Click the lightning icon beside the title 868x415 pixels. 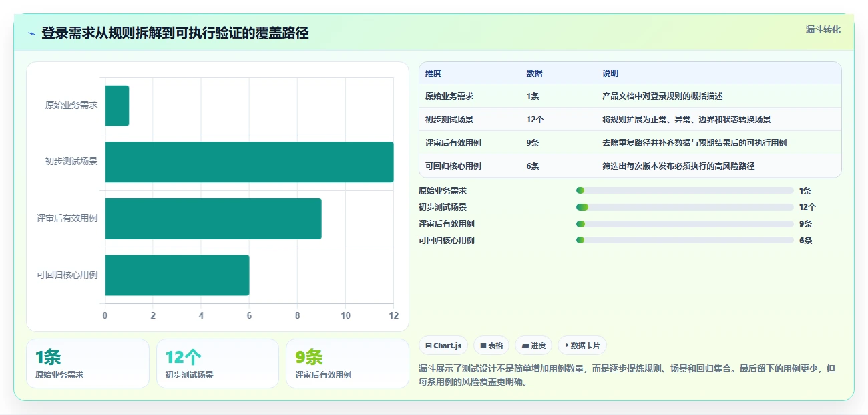point(32,33)
